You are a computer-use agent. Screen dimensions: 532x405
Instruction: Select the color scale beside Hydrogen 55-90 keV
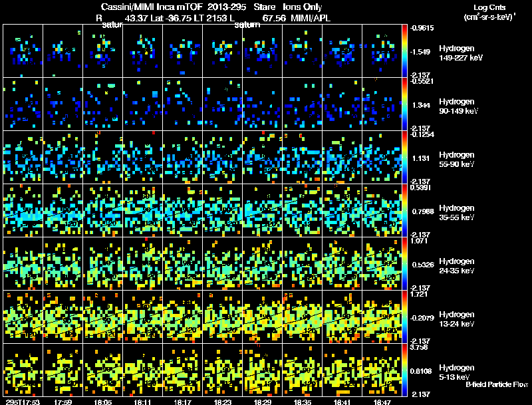406,158
